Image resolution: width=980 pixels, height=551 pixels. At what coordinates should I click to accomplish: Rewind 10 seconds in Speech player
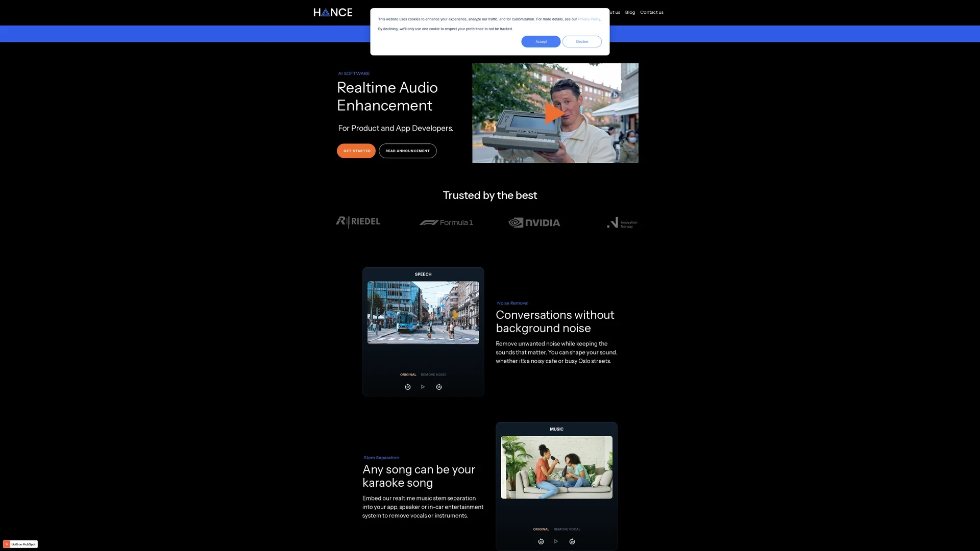coord(407,387)
